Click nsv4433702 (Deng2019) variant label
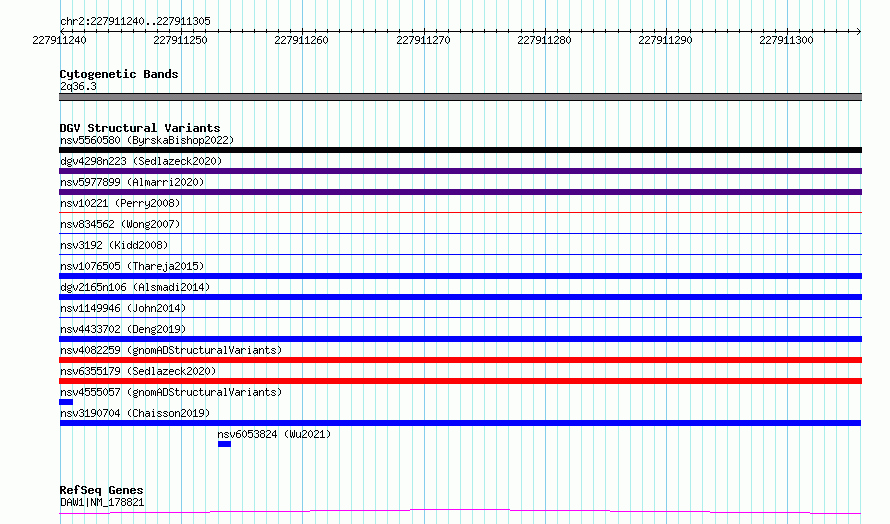Screen dimensions: 890x524 [123, 329]
